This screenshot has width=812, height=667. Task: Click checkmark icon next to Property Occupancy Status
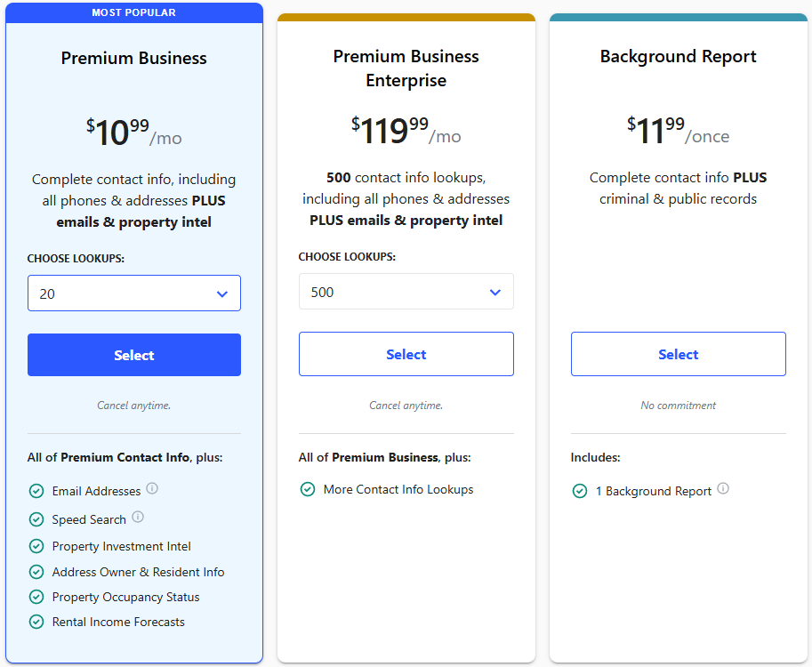36,598
